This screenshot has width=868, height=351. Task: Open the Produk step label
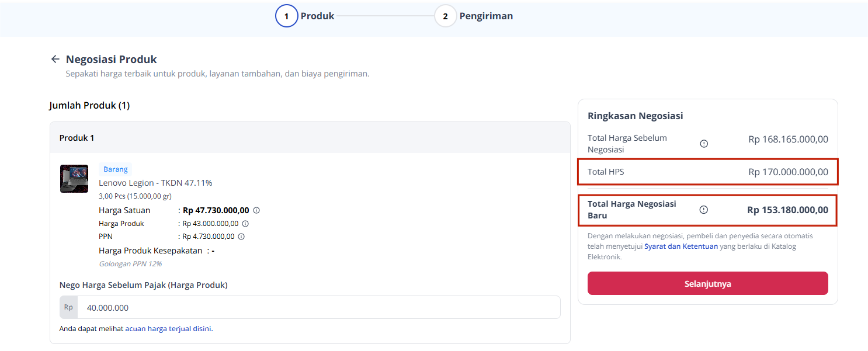click(317, 16)
